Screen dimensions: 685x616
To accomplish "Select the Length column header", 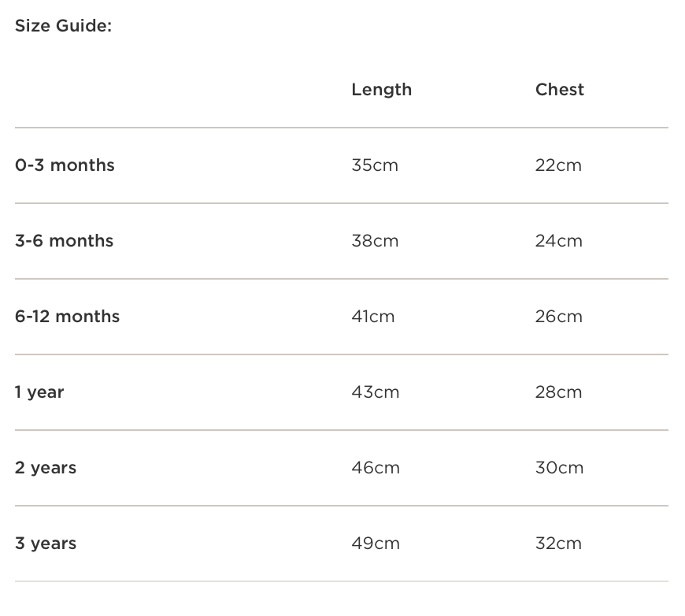I will (381, 90).
